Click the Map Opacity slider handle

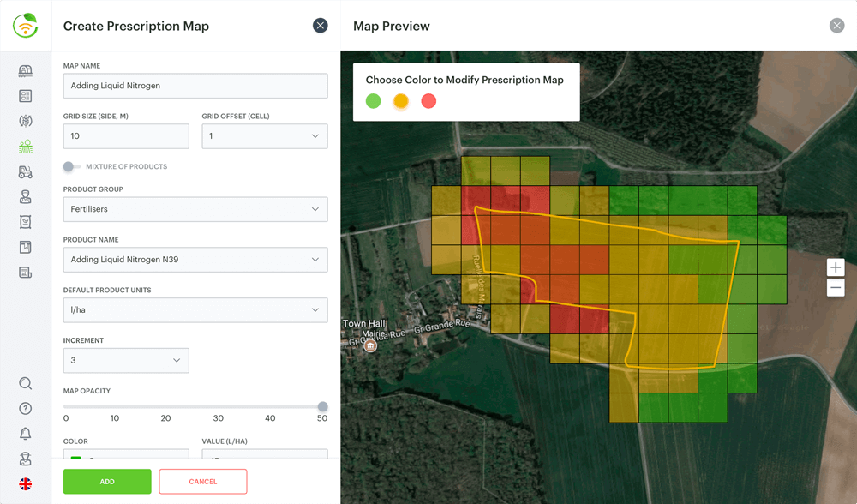(x=322, y=407)
